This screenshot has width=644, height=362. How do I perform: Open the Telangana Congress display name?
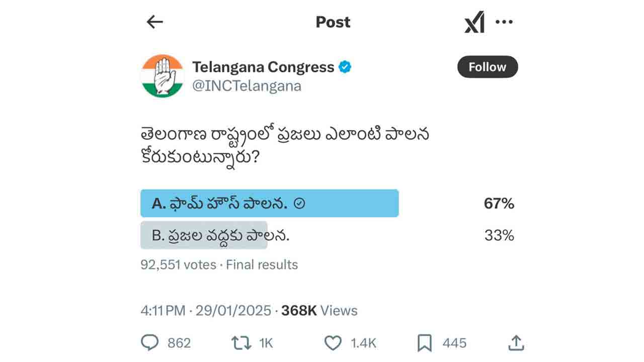263,67
